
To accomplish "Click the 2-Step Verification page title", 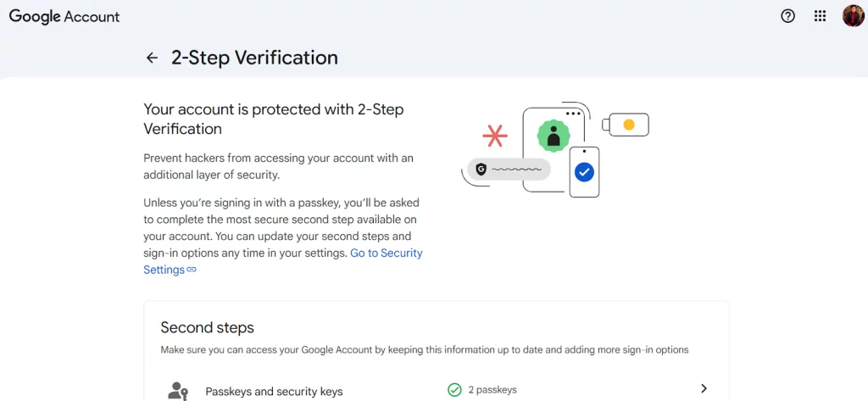I will coord(254,58).
